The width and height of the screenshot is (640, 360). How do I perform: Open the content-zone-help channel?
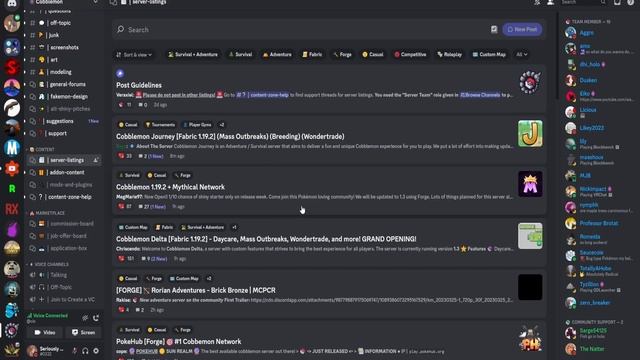tap(64, 197)
